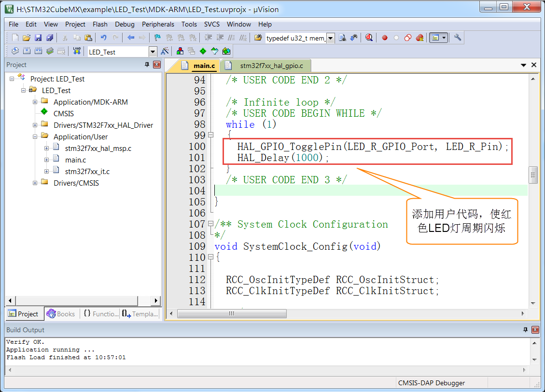Launch the Pack Installer icon
This screenshot has width=545, height=392.
[226, 51]
